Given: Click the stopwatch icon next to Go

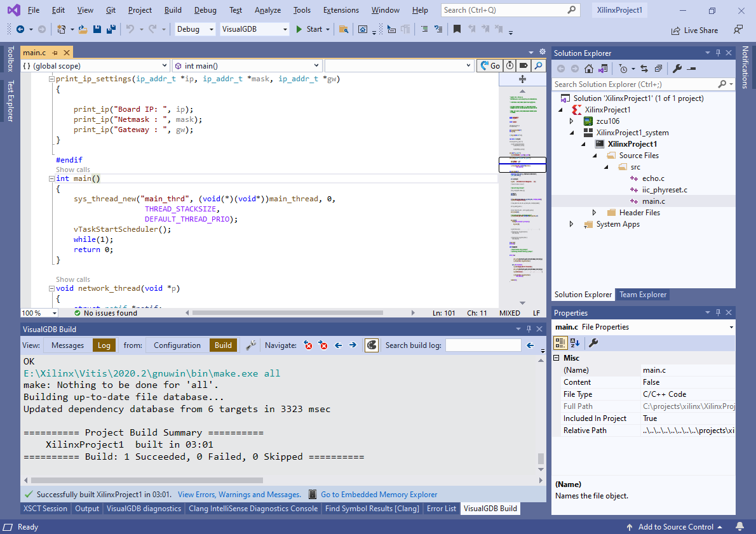Looking at the screenshot, I should coord(510,66).
